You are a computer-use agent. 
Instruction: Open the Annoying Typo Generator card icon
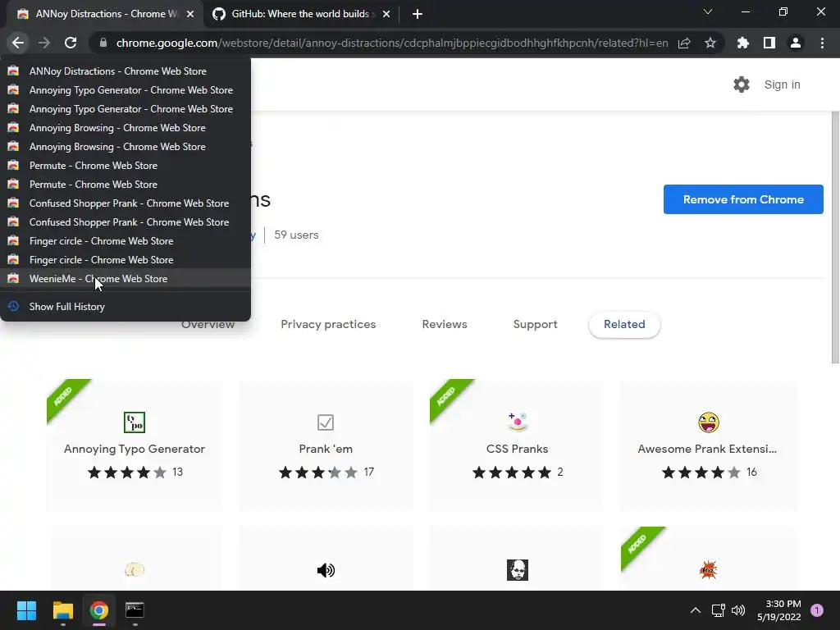[135, 422]
